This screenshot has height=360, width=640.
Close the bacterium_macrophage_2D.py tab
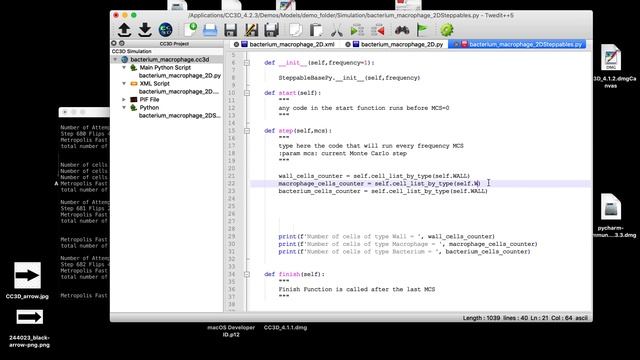pyautogui.click(x=348, y=44)
